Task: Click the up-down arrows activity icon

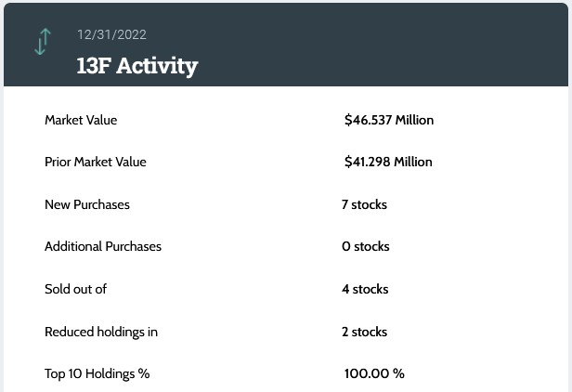Action: [x=43, y=43]
